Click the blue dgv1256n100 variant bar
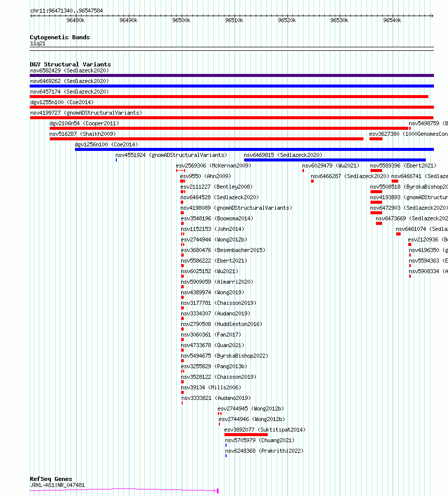The width and height of the screenshot is (448, 496). pos(254,149)
